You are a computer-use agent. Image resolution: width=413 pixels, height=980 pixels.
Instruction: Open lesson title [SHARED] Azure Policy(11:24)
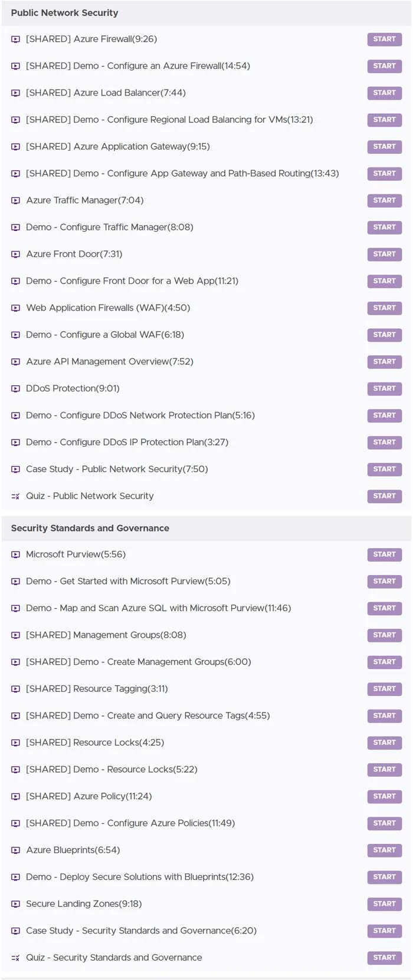click(89, 797)
